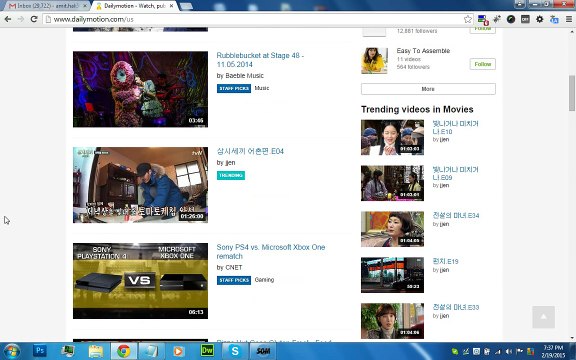Open the notepad-style taskbar app
This screenshot has height=360, width=576.
[151, 351]
